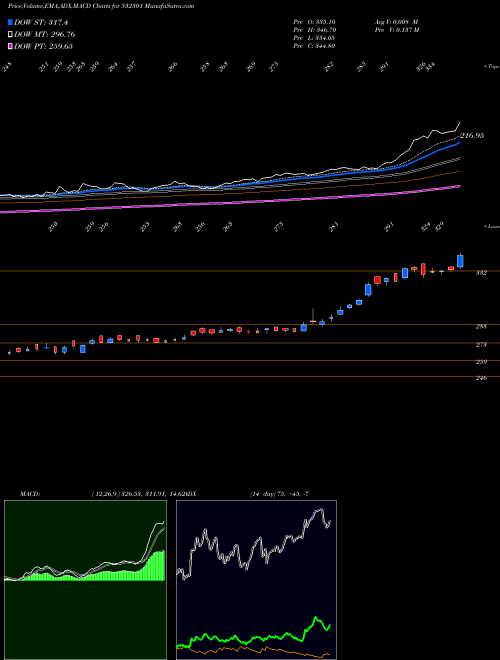Click the (14 day) ADX values text

coord(279,494)
